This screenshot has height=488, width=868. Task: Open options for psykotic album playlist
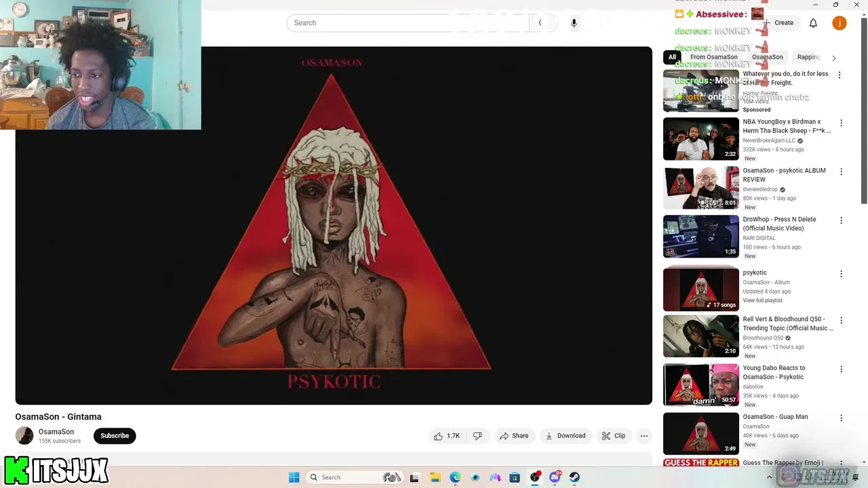tap(841, 274)
